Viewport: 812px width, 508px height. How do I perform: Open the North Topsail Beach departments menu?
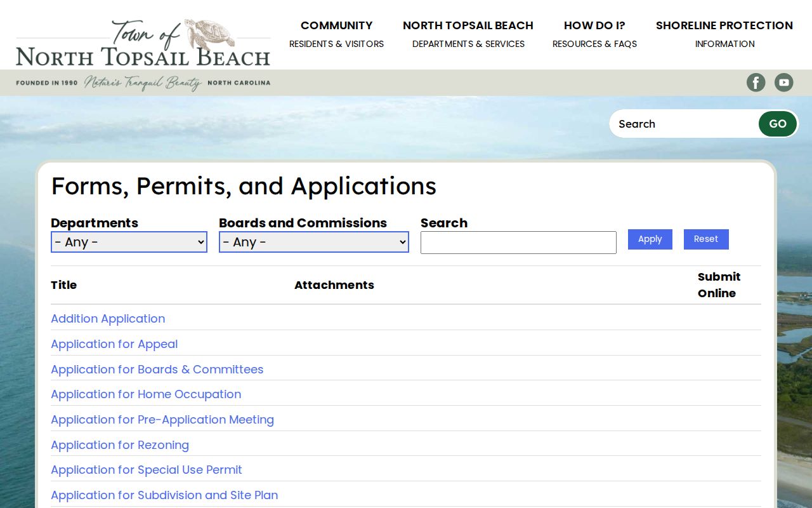[x=468, y=34]
